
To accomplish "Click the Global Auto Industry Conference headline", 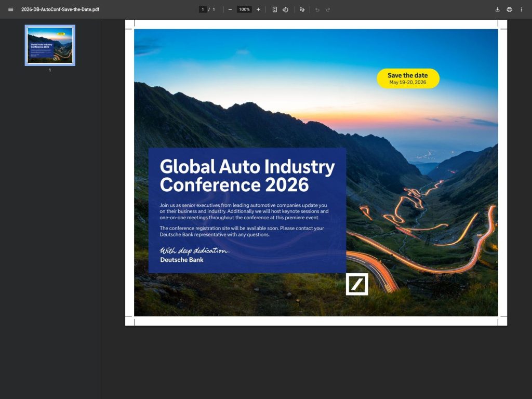I will (x=247, y=176).
